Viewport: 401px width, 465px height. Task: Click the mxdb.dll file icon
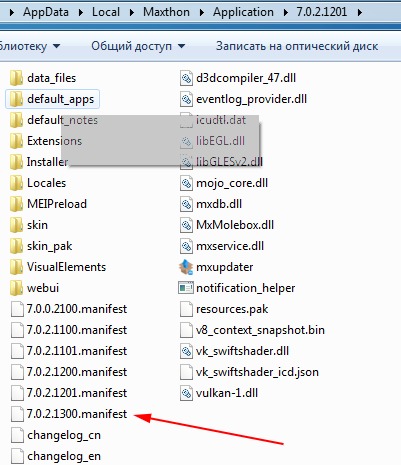click(x=186, y=204)
